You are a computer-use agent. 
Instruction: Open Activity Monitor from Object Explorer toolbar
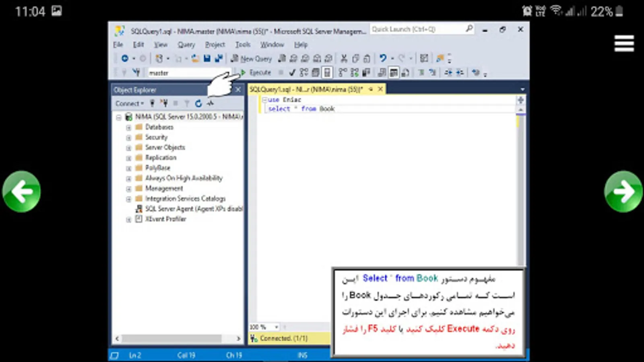(x=210, y=103)
